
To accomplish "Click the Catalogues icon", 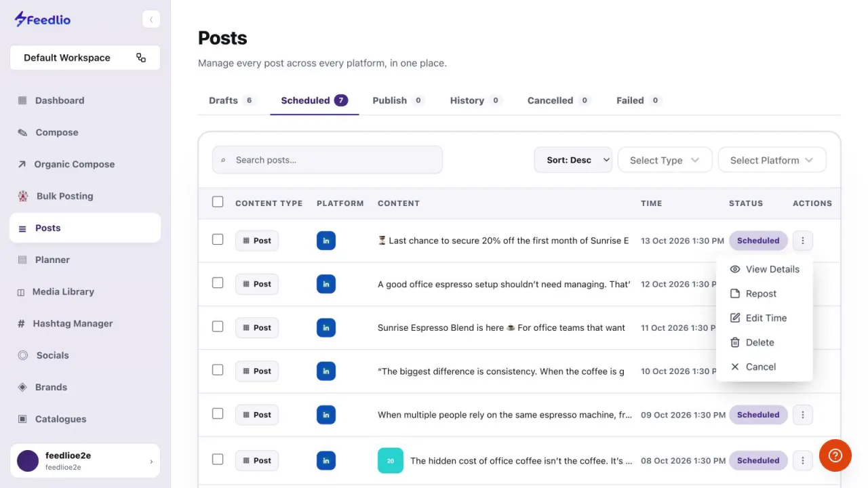I will click(x=22, y=419).
